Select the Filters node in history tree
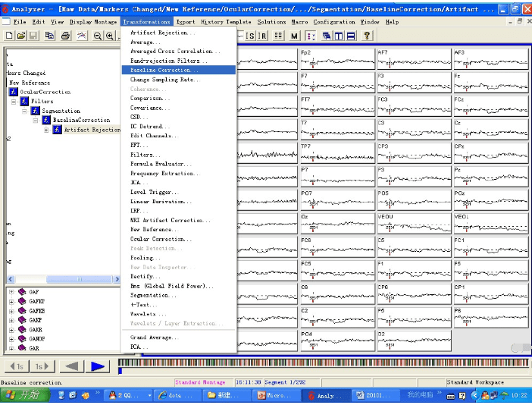 tap(42, 101)
